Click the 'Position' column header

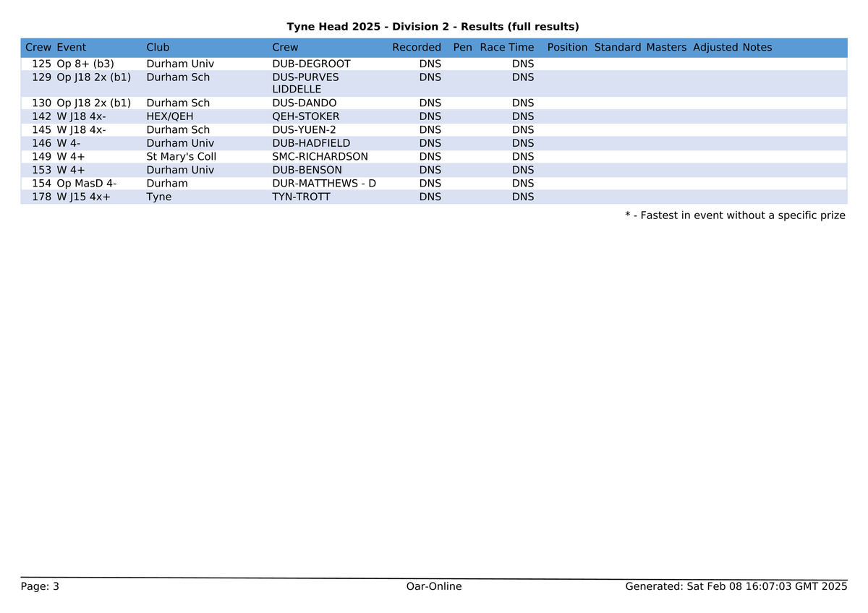click(568, 48)
